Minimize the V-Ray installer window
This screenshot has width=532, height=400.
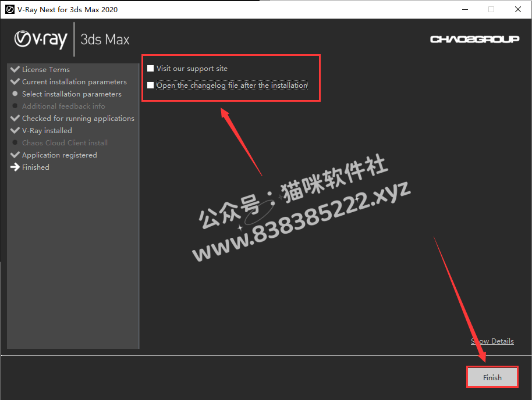(465, 9)
